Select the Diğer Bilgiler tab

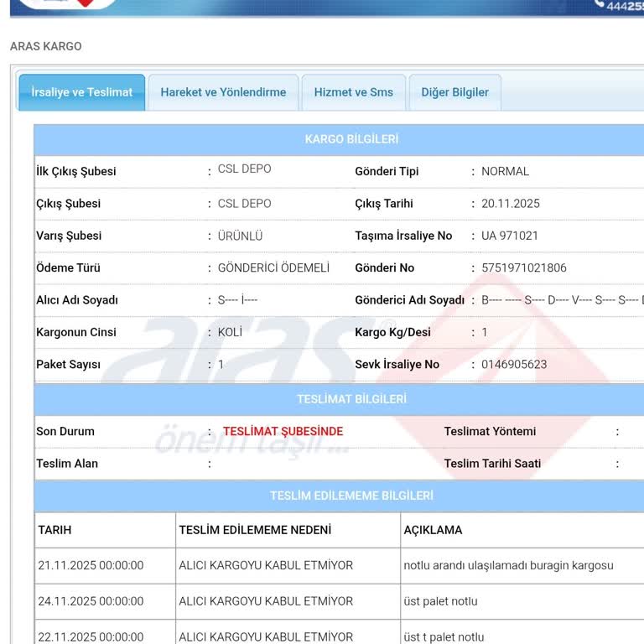pos(454,92)
